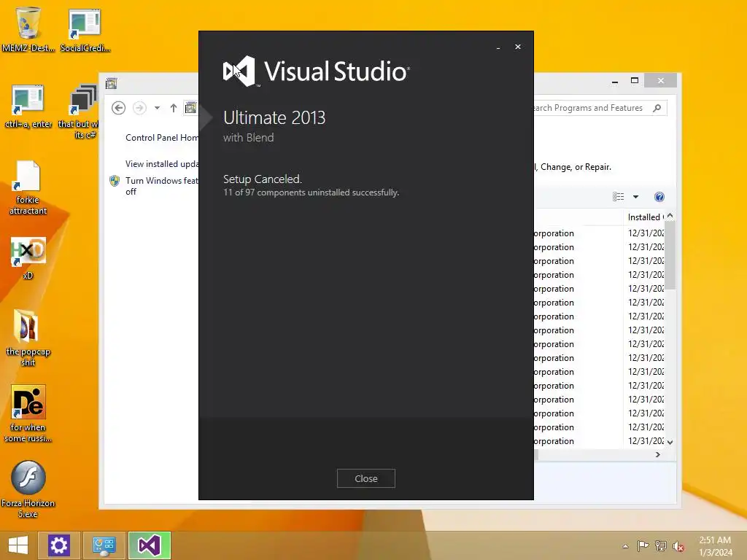
Task: Select the SocialCredi desktop shortcut
Action: [x=85, y=30]
